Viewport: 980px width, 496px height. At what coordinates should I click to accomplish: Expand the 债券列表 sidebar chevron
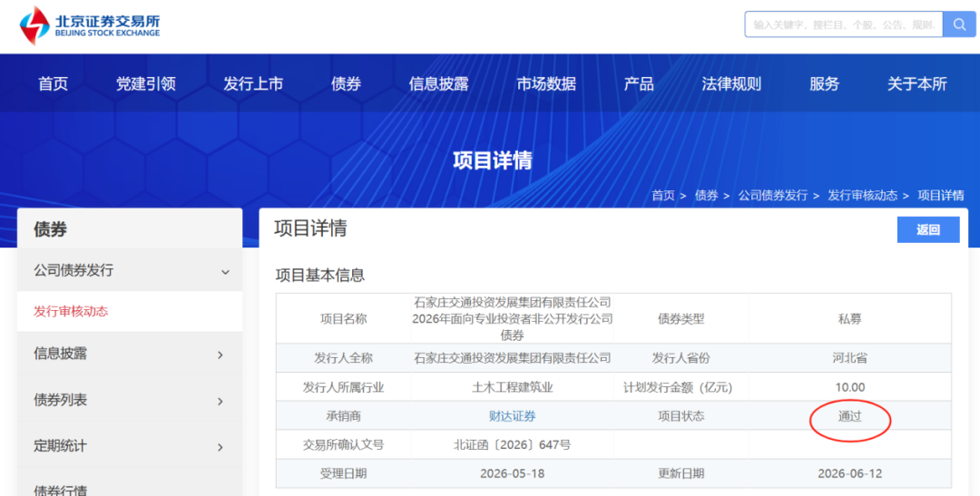tap(220, 401)
